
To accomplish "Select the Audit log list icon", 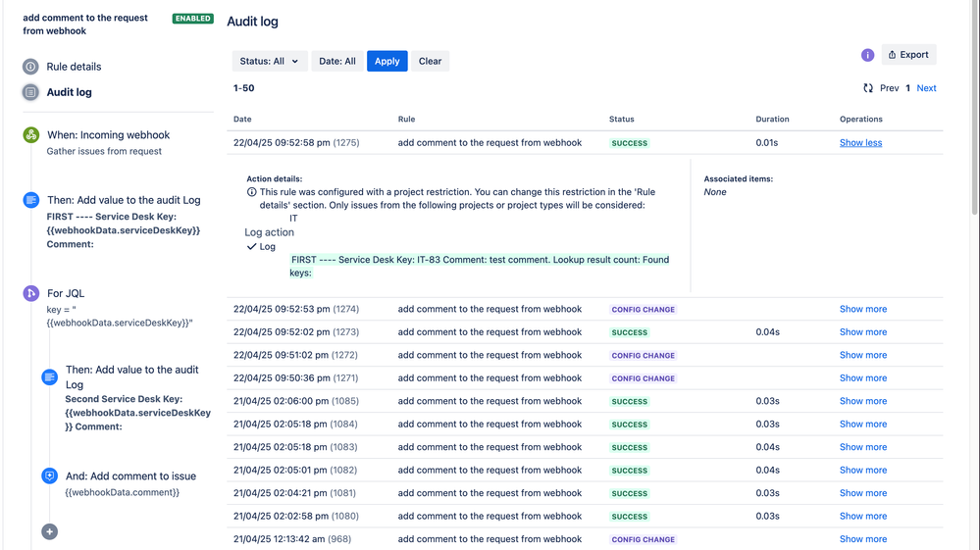I will 30,92.
